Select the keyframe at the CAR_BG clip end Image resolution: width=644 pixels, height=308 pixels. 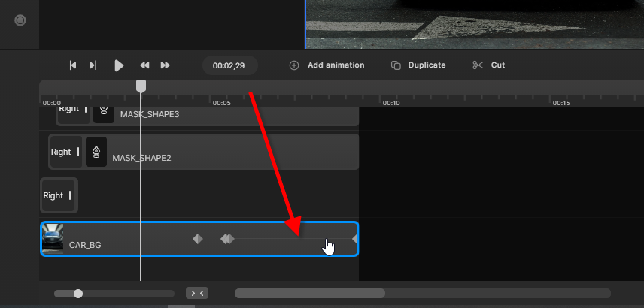coord(355,239)
